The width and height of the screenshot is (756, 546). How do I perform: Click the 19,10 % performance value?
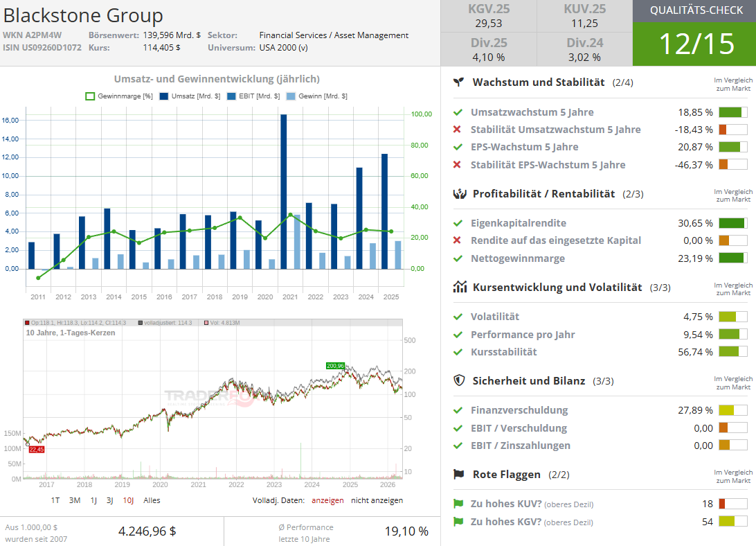click(x=406, y=531)
